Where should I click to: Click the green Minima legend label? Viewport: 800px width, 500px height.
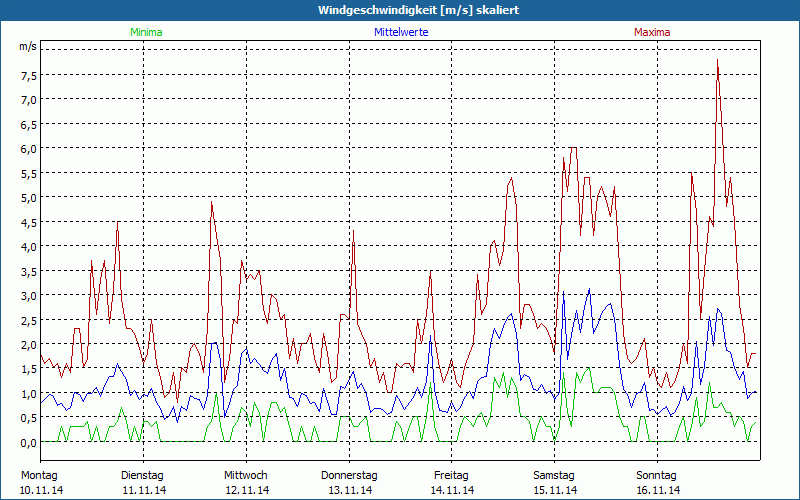146,32
